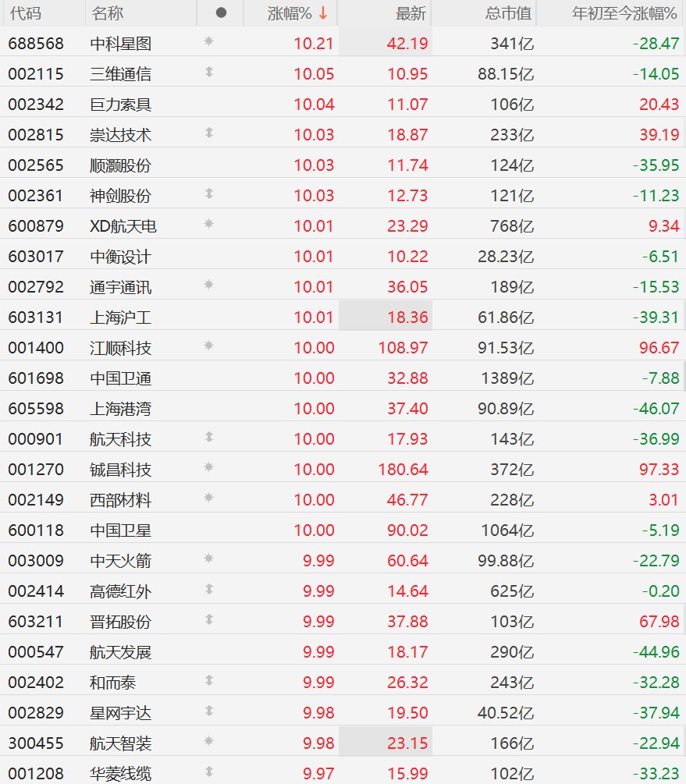This screenshot has width=686, height=784.
Task: Click year-to-date change 39.19
Action: (x=659, y=135)
